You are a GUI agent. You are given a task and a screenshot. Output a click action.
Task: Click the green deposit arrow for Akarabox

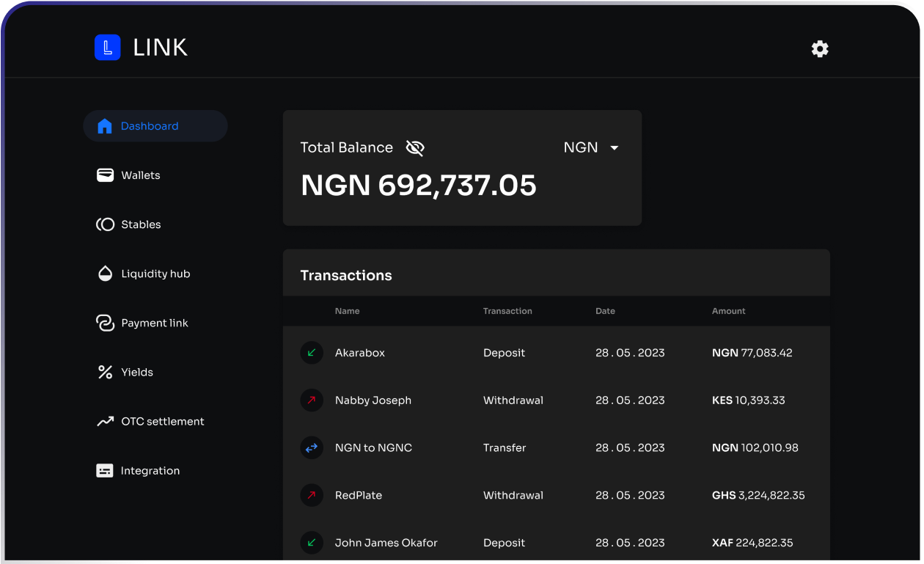click(311, 353)
